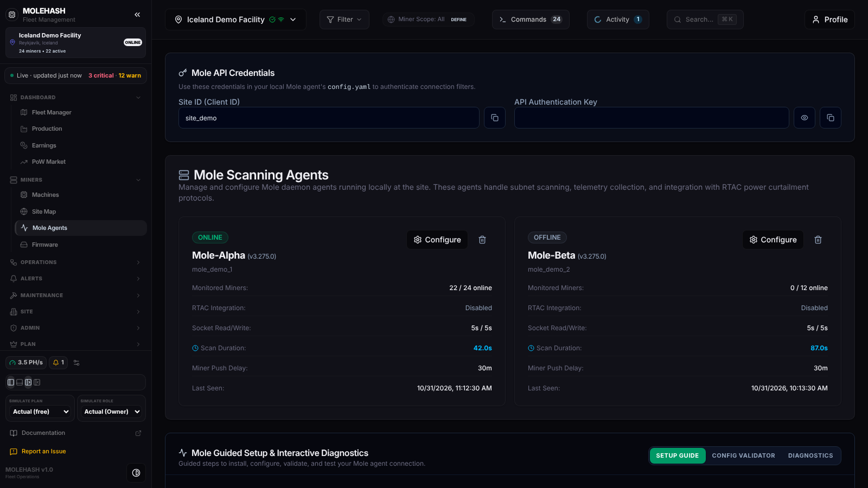
Task: Open Machines under Miners
Action: click(80, 195)
